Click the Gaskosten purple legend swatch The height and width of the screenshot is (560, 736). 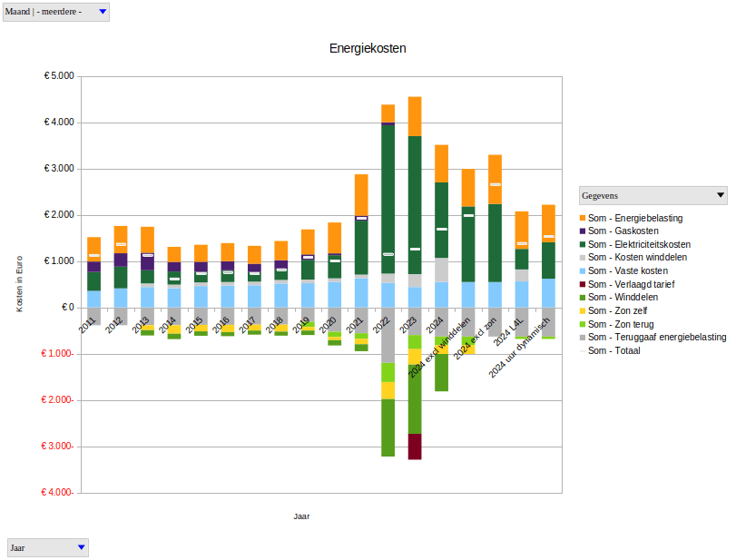click(x=583, y=231)
